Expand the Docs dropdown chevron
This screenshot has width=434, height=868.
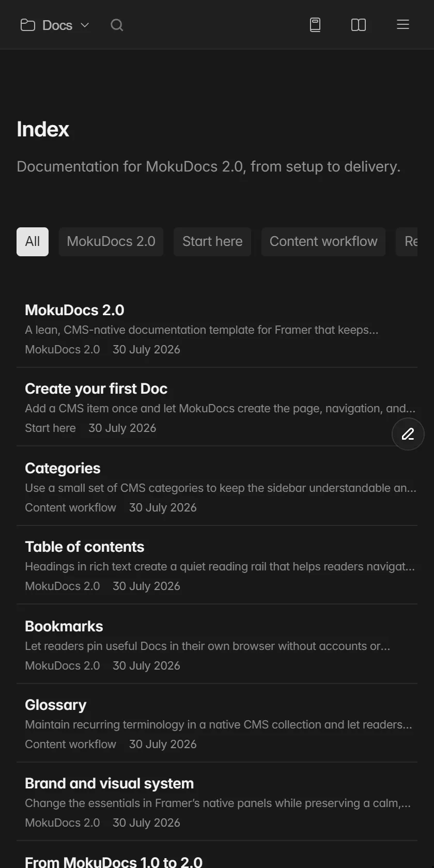[85, 25]
